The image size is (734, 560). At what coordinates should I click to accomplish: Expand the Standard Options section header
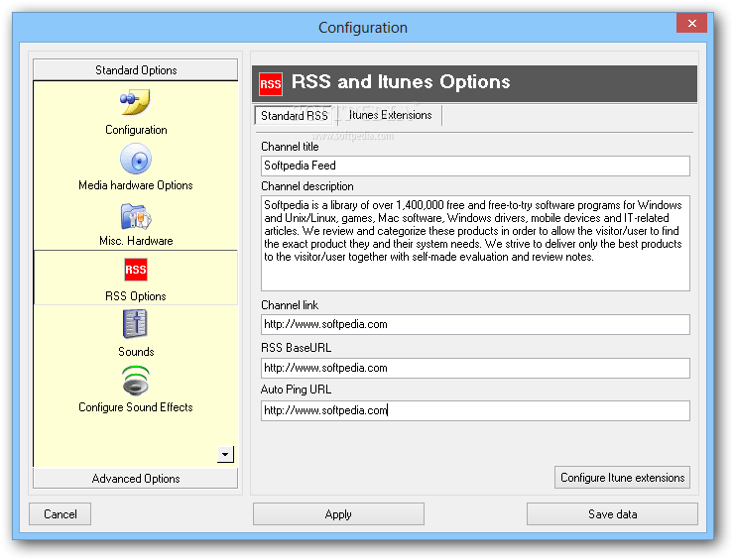[x=136, y=70]
